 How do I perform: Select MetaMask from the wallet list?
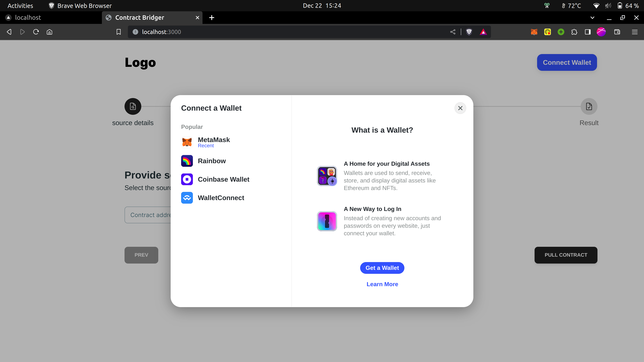[x=214, y=142]
